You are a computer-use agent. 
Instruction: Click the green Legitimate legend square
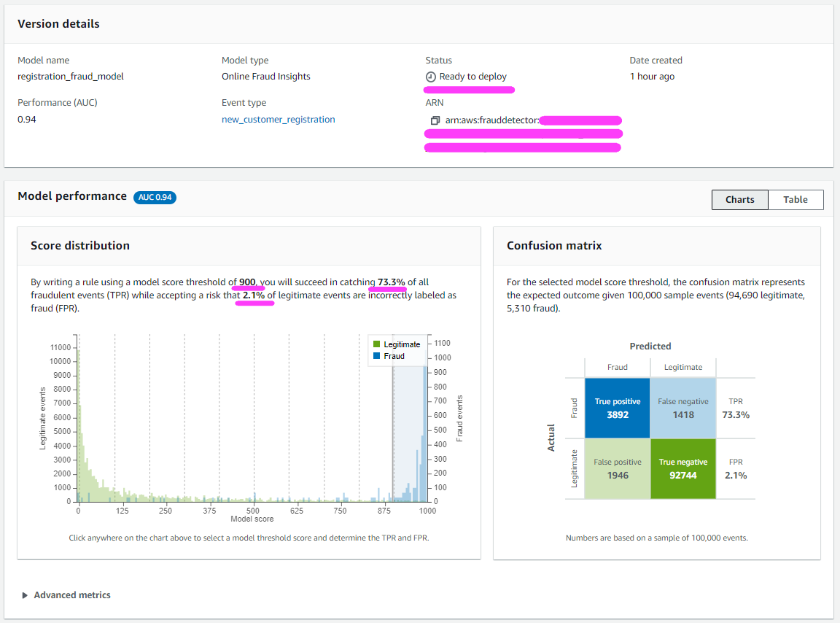[376, 344]
